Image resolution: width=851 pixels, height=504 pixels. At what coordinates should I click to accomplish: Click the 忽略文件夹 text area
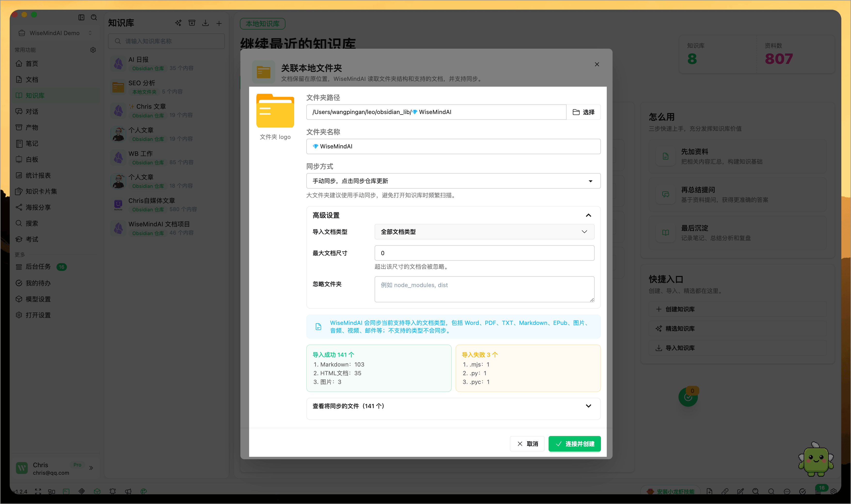click(x=484, y=289)
